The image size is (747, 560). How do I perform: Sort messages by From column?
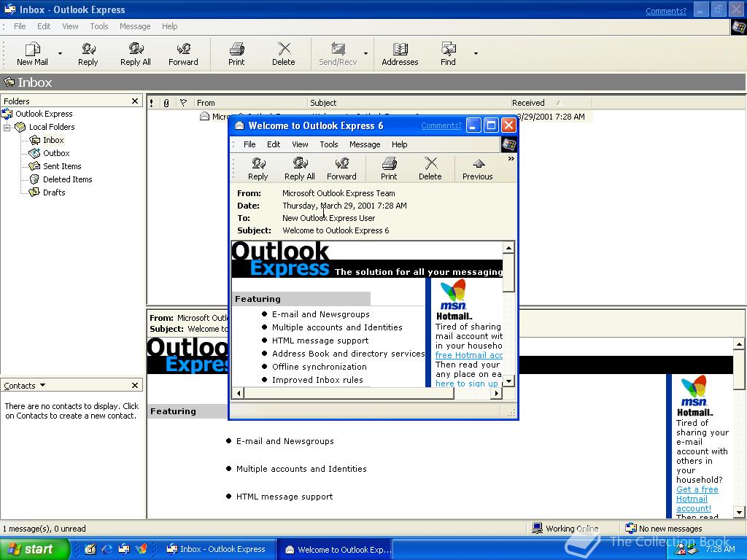click(251, 103)
